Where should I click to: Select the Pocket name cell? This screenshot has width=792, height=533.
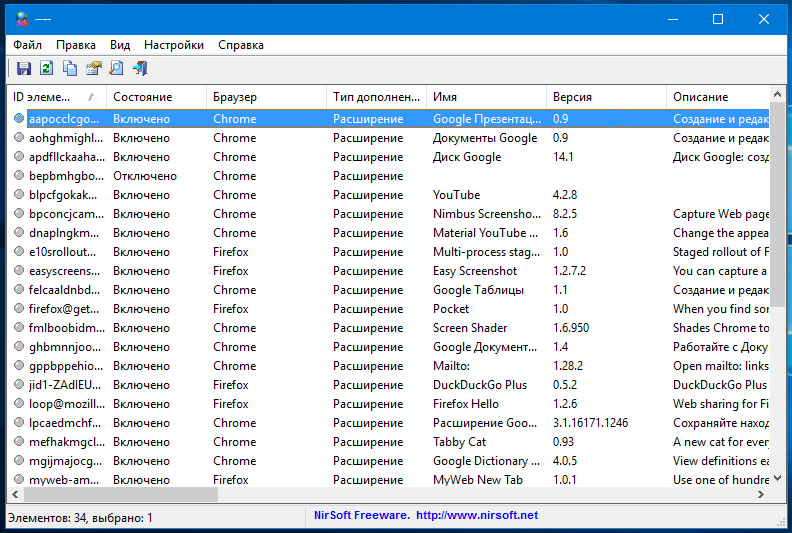(x=451, y=309)
